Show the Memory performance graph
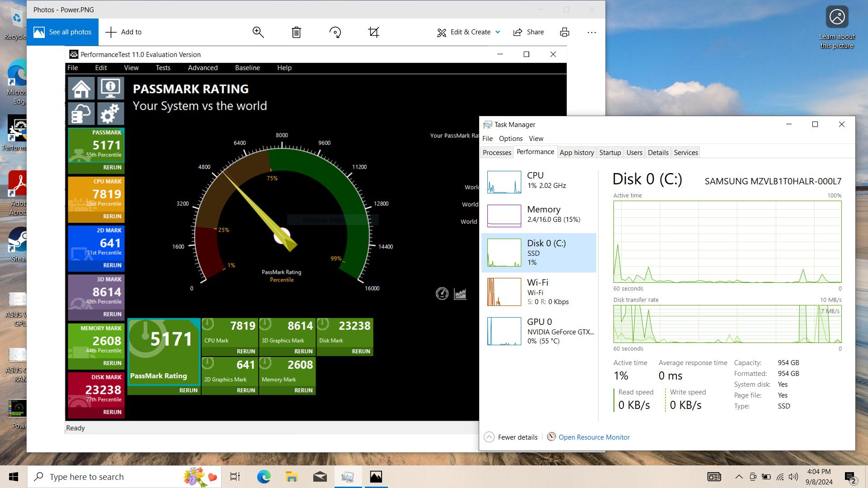 [x=539, y=216]
